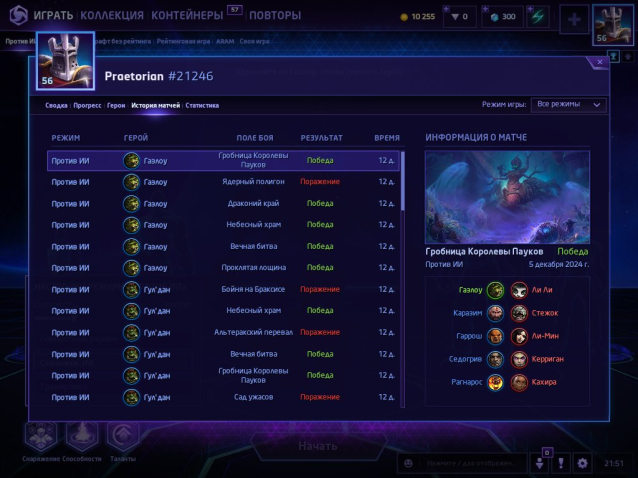The image size is (638, 478).
Task: Click the plus add-friend icon
Action: (574, 19)
